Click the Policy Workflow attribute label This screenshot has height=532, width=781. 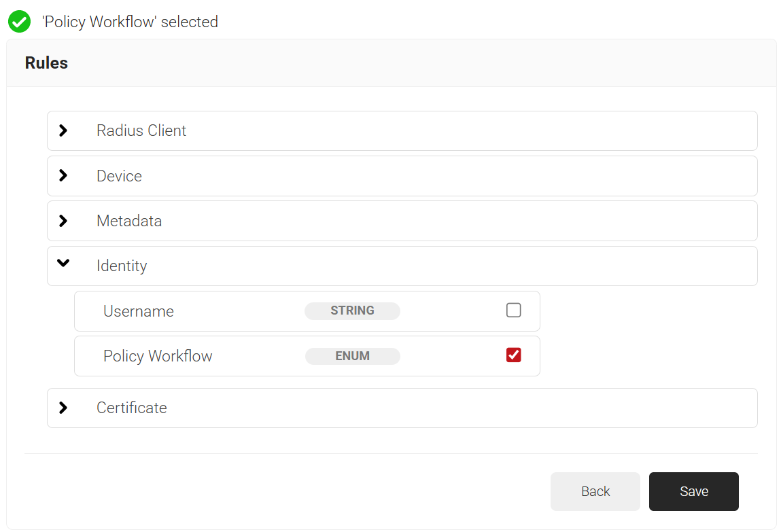pyautogui.click(x=158, y=356)
